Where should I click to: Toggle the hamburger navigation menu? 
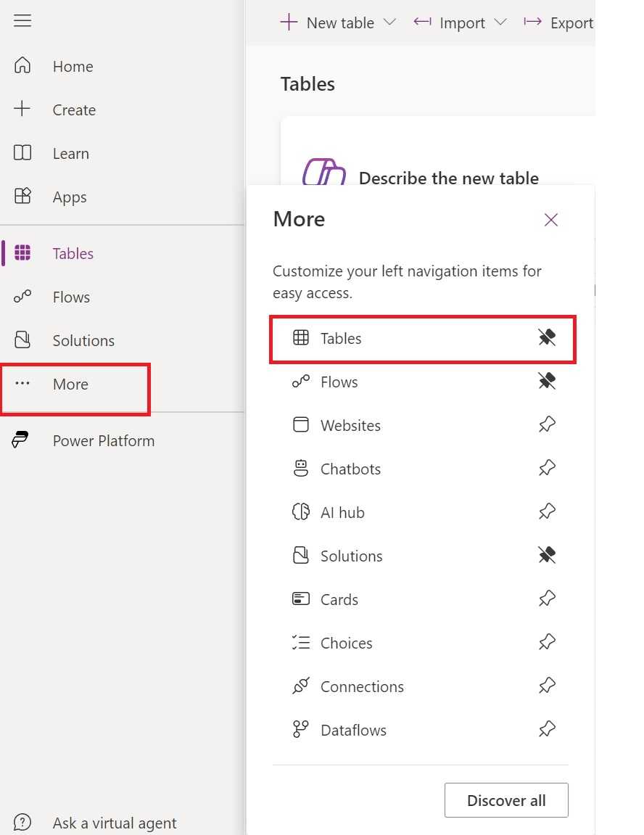pyautogui.click(x=22, y=21)
